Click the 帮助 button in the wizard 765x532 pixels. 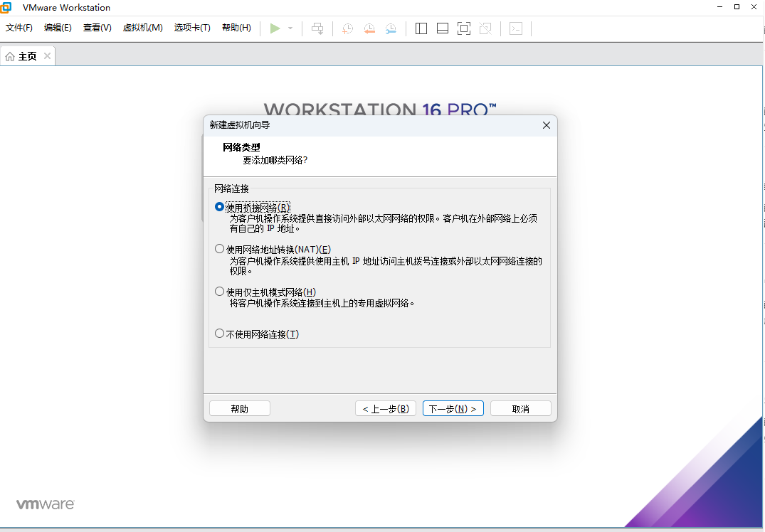(240, 409)
